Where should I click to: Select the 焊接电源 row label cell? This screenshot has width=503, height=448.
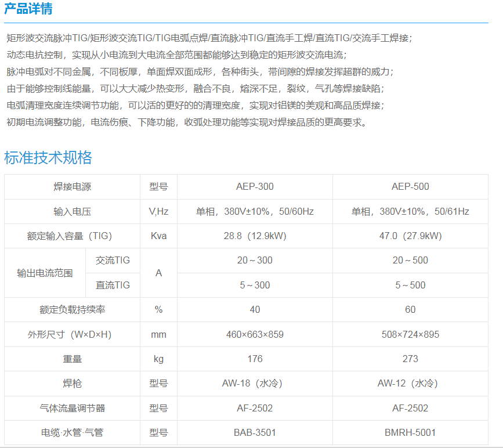(x=73, y=187)
